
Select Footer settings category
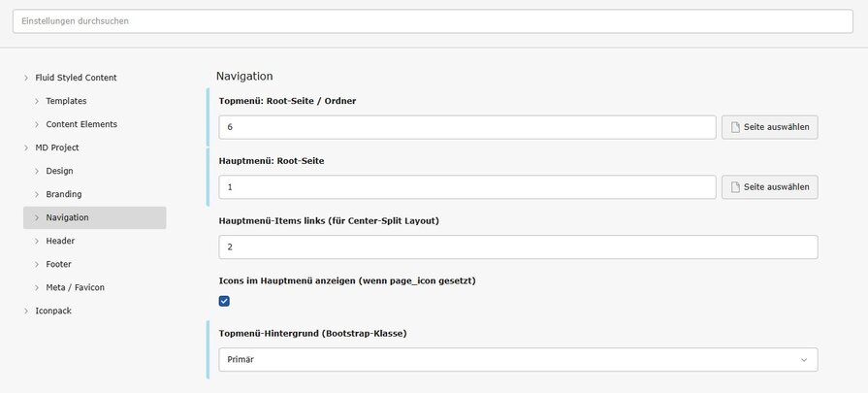pos(58,264)
